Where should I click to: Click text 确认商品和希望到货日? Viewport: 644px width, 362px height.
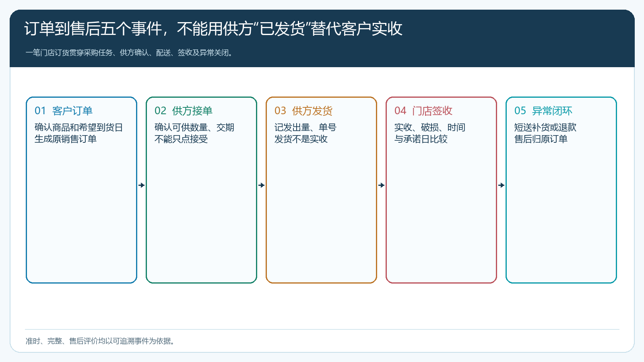[x=79, y=128]
